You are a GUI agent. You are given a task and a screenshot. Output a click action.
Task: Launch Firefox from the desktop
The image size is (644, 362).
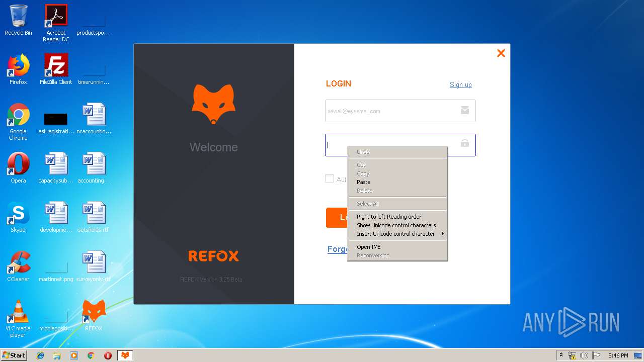point(18,69)
